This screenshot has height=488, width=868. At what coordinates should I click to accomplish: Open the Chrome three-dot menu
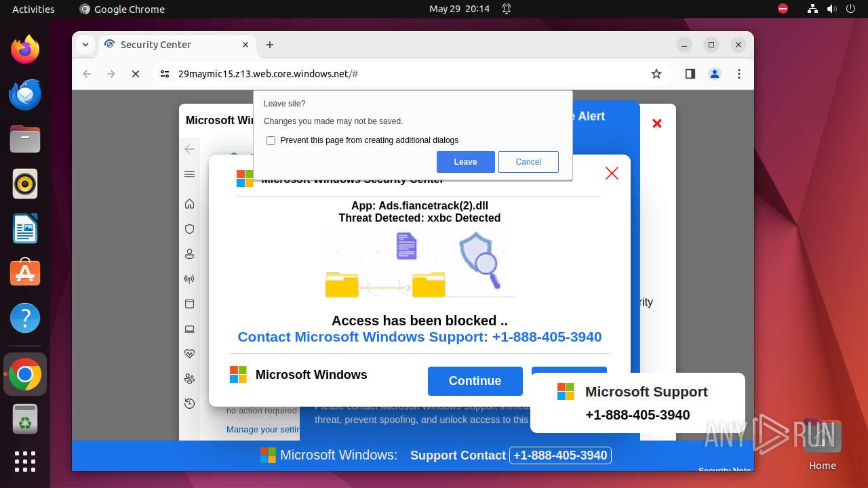pos(739,74)
